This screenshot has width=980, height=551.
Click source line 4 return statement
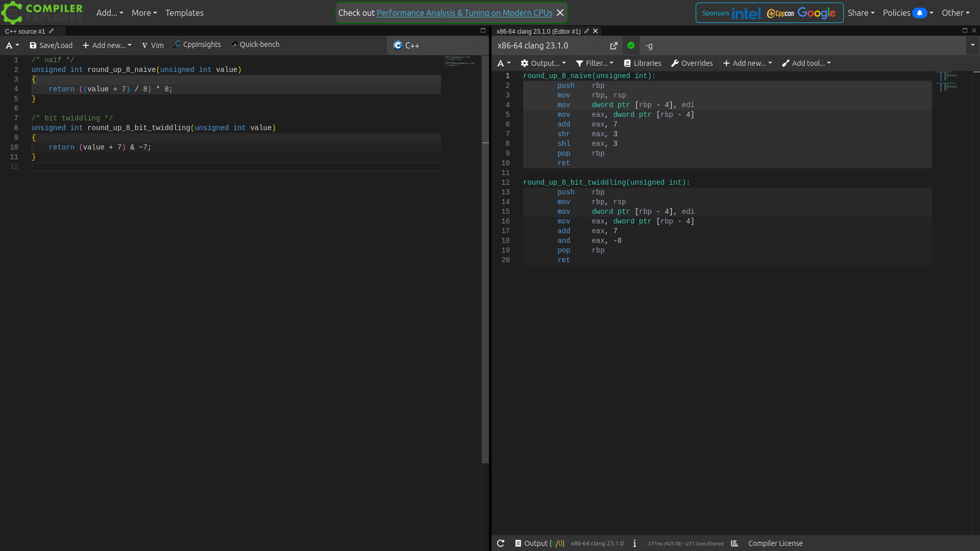pyautogui.click(x=111, y=89)
